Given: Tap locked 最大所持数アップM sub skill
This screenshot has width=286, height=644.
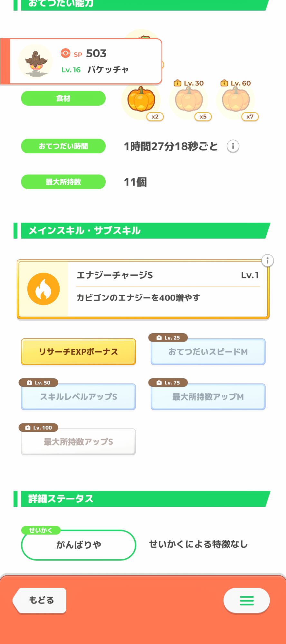Looking at the screenshot, I should click(208, 397).
